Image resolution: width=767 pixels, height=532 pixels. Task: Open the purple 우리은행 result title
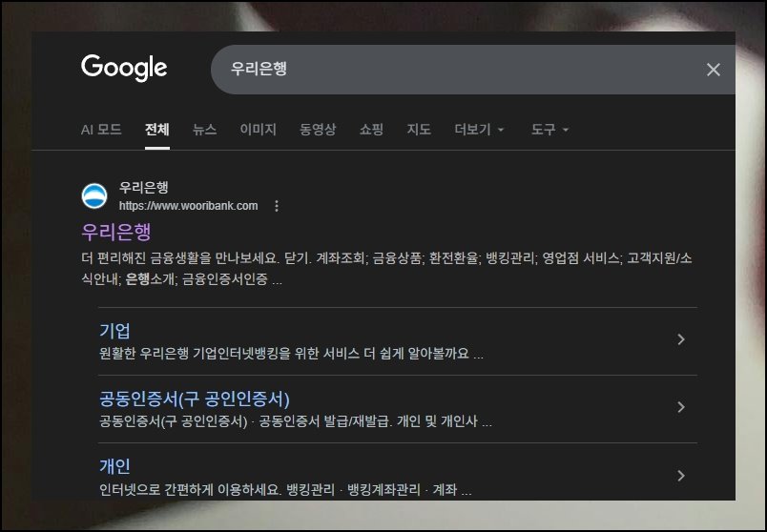point(116,232)
